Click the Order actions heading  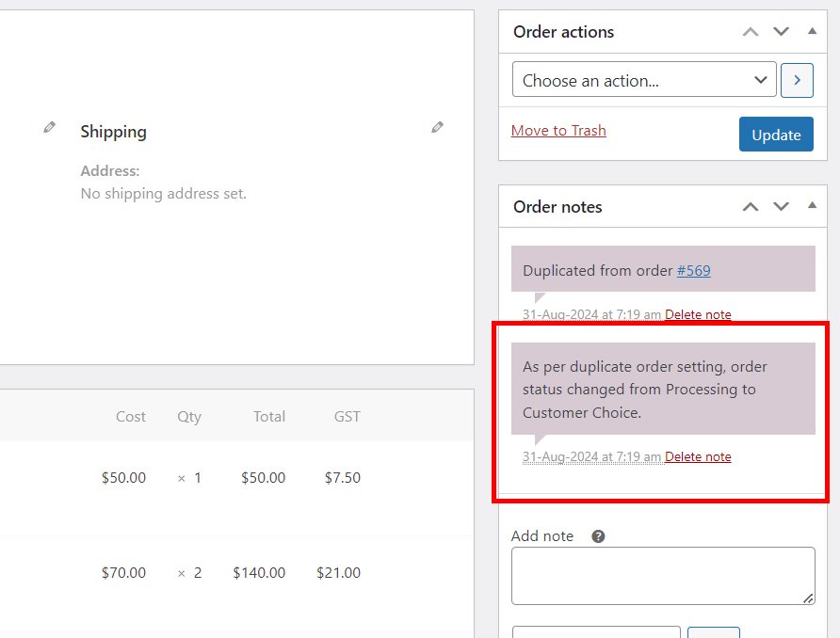point(563,32)
